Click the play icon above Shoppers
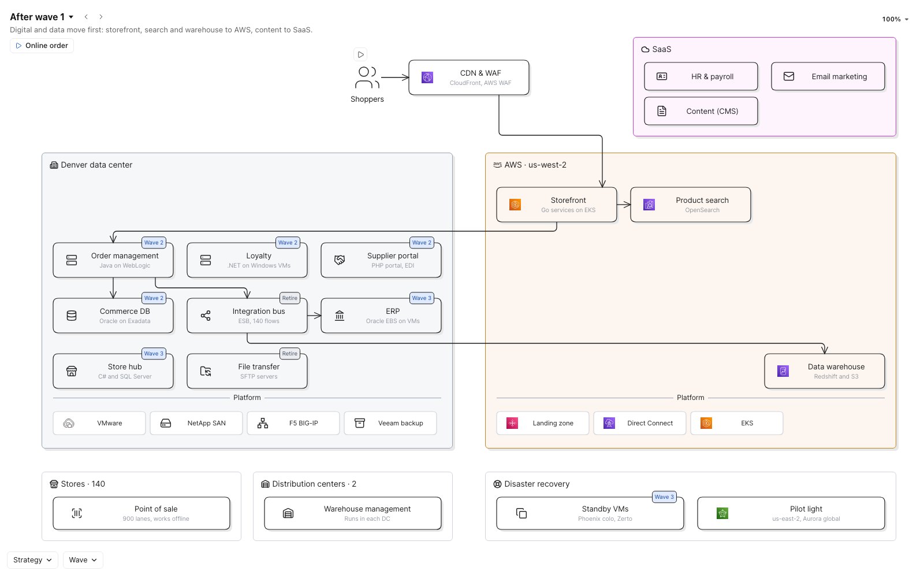This screenshot has height=578, width=924. [x=360, y=54]
